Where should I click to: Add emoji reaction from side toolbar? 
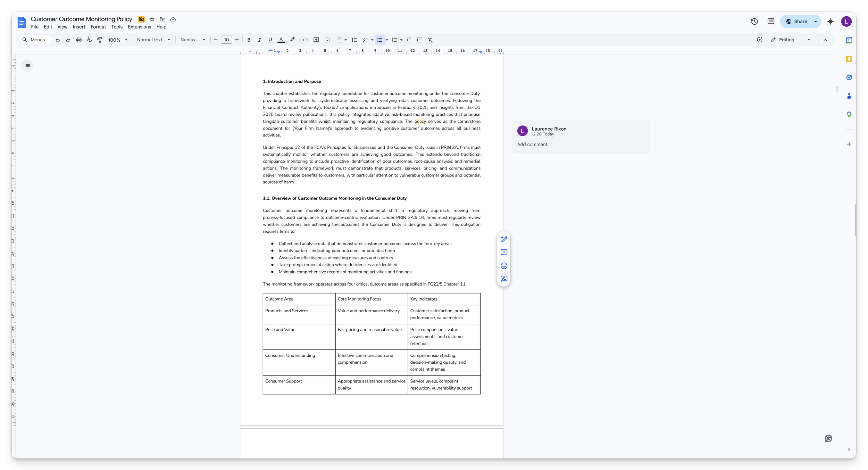[x=504, y=266]
